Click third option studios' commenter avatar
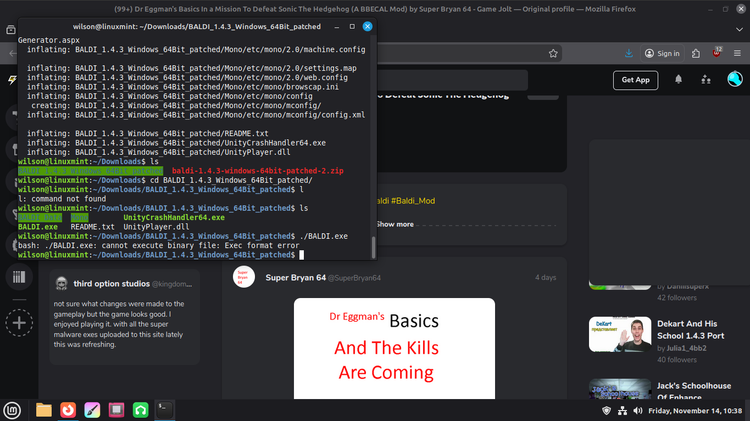The height and width of the screenshot is (421, 750). click(61, 284)
